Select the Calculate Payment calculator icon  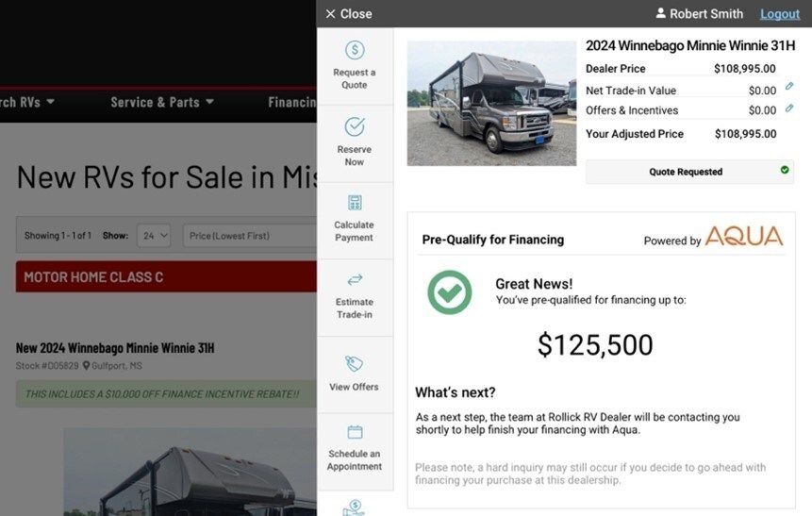pyautogui.click(x=355, y=203)
